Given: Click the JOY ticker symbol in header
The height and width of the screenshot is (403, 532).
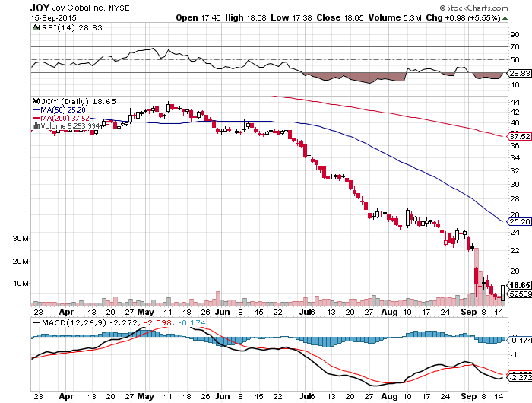Looking at the screenshot, I should 40,8.
